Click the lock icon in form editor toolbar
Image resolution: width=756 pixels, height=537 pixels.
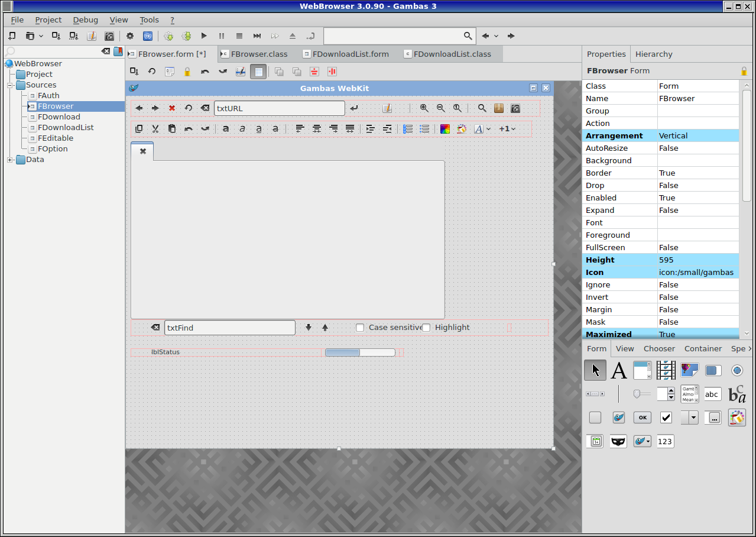[x=187, y=72]
